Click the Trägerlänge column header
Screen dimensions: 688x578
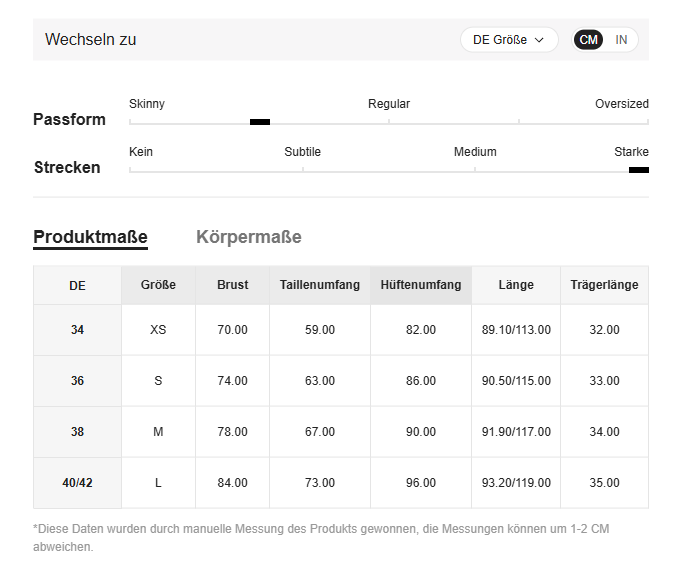pyautogui.click(x=604, y=285)
